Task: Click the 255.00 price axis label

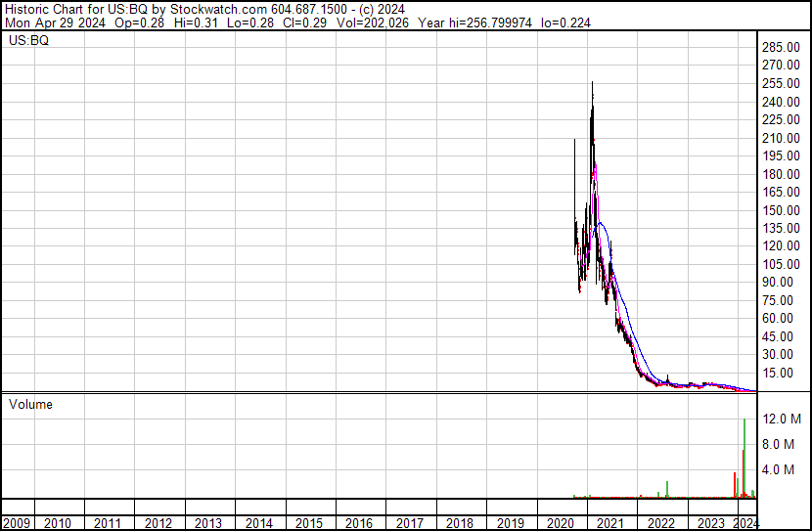Action: pos(781,83)
